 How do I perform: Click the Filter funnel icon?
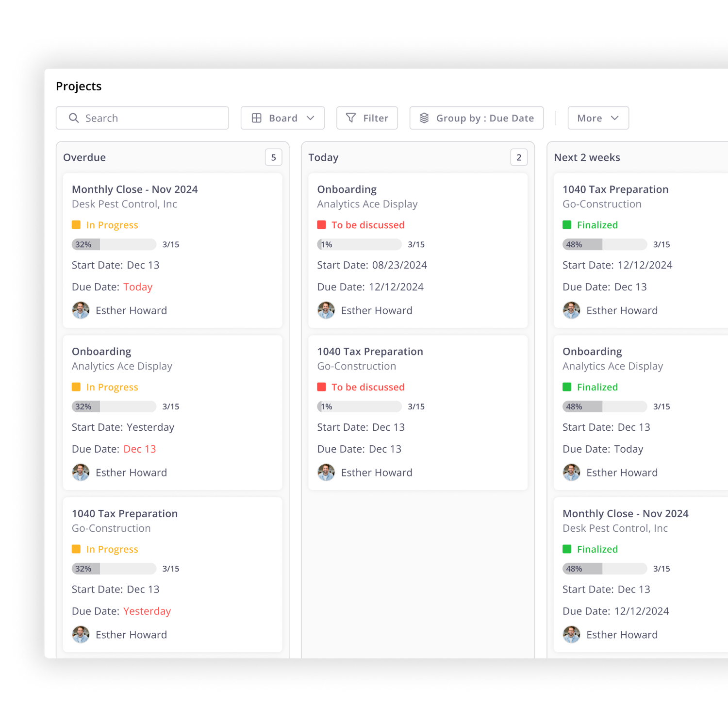pyautogui.click(x=350, y=118)
